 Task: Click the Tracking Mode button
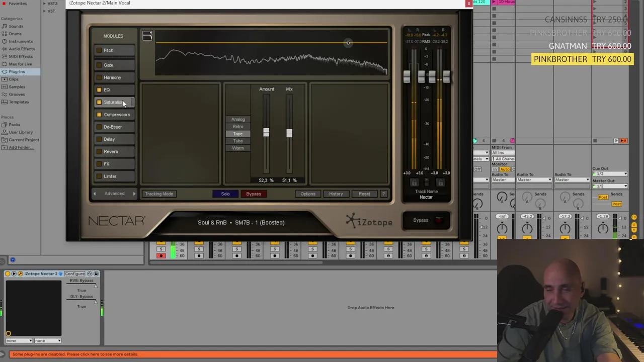coord(159,194)
